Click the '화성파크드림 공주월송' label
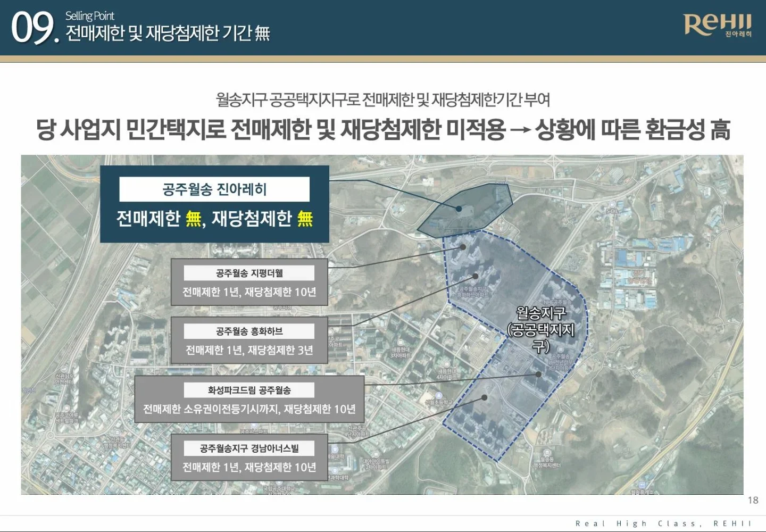Image resolution: width=766 pixels, height=532 pixels. (x=249, y=390)
